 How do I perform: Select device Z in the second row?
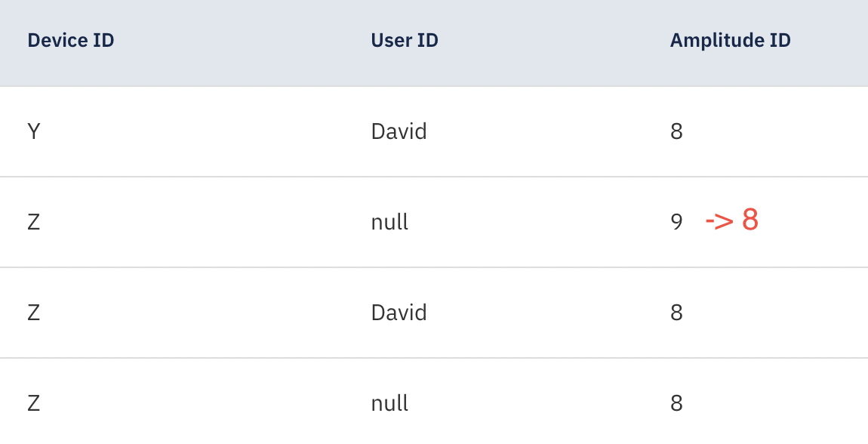(33, 222)
